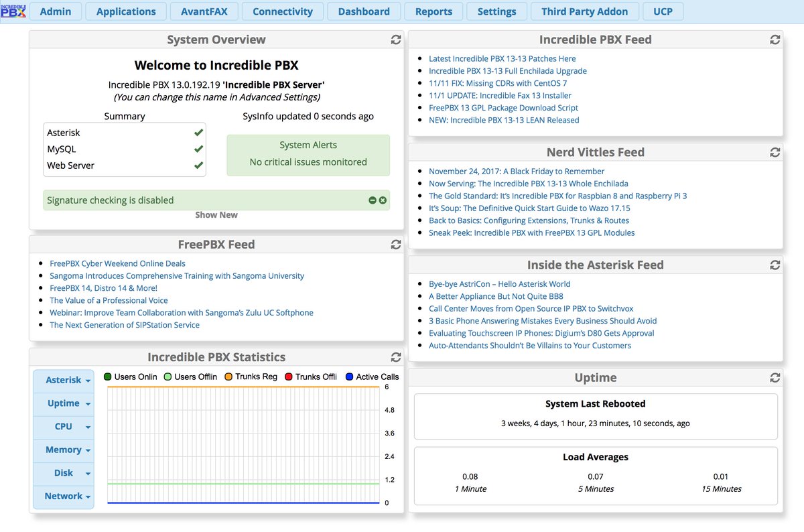This screenshot has height=532, width=804.
Task: Open Sangoma University training link
Action: click(177, 276)
